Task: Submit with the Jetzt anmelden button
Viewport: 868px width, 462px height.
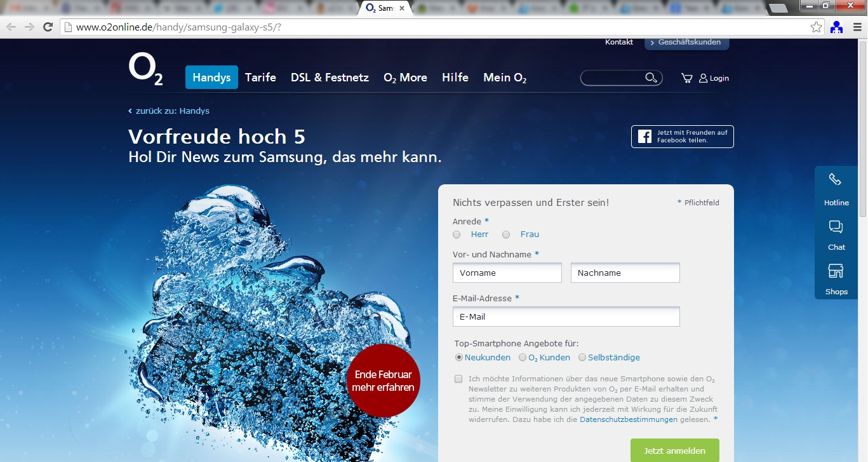Action: coord(674,451)
